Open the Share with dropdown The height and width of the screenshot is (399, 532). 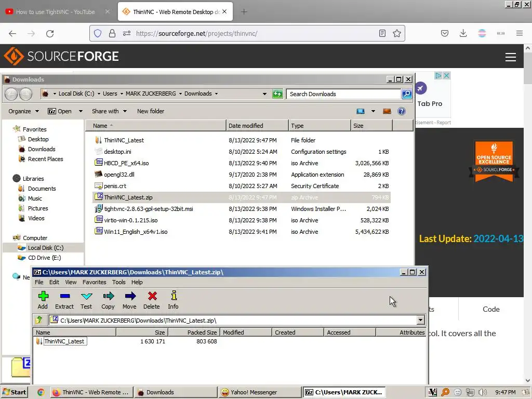coord(109,111)
